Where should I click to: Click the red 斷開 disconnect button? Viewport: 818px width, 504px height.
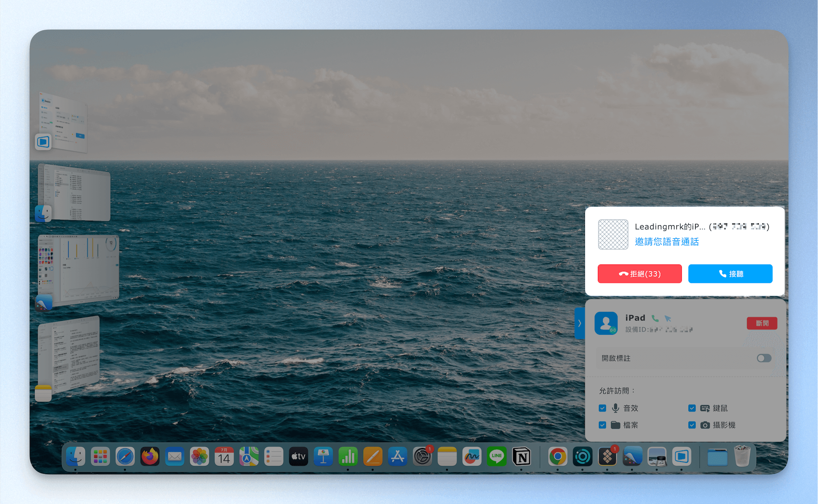pyautogui.click(x=762, y=323)
